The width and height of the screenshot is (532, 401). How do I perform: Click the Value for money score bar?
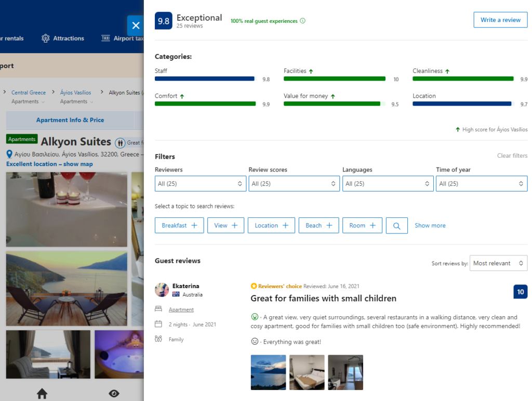coord(335,104)
